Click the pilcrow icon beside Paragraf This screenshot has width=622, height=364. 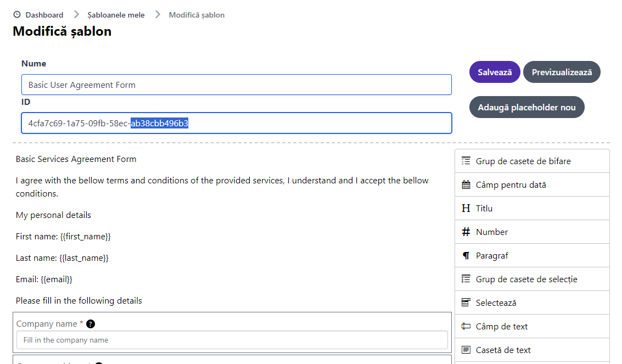(466, 256)
